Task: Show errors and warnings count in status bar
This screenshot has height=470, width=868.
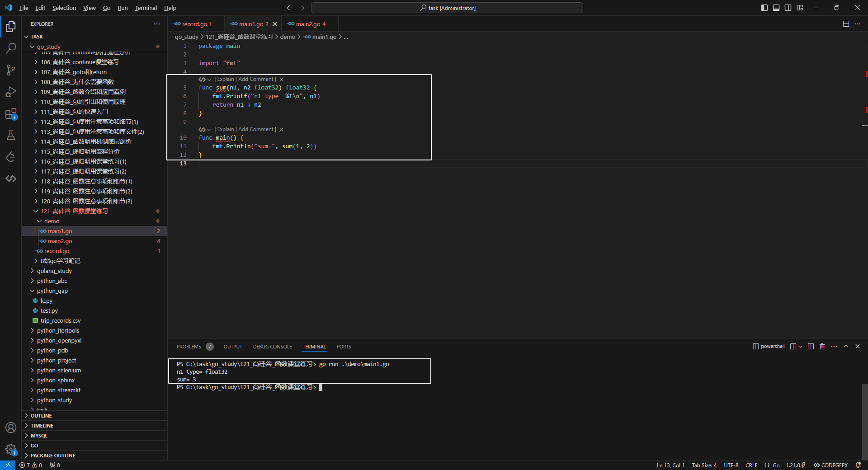Action: (31, 465)
